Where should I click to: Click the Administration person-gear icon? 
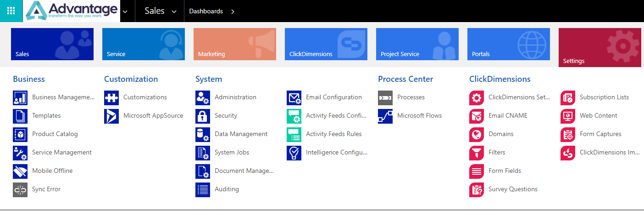[203, 98]
